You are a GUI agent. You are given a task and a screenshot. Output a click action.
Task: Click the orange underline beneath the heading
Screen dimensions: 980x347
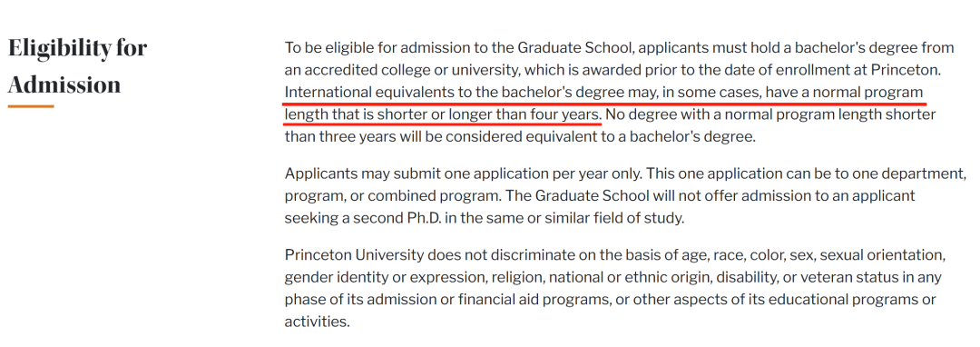point(31,106)
